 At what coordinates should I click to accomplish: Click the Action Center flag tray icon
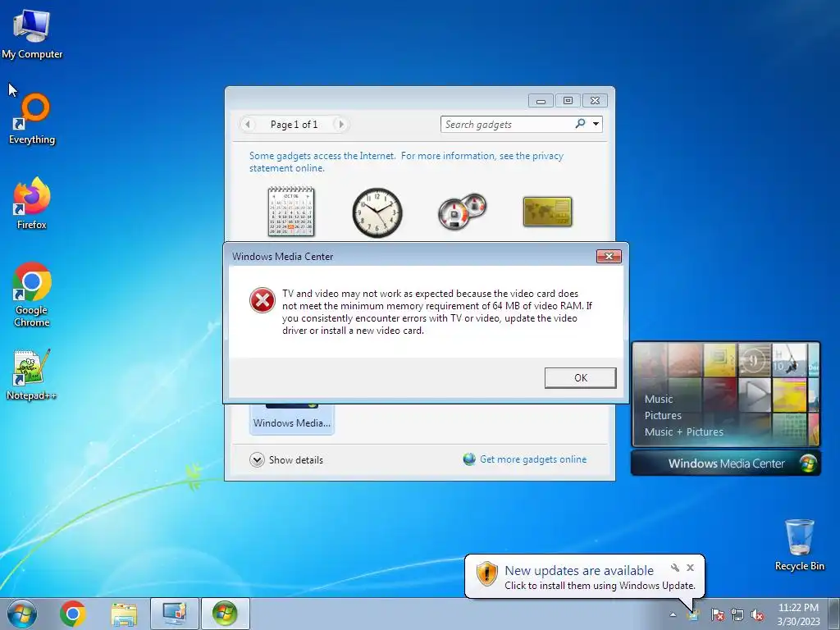point(717,615)
